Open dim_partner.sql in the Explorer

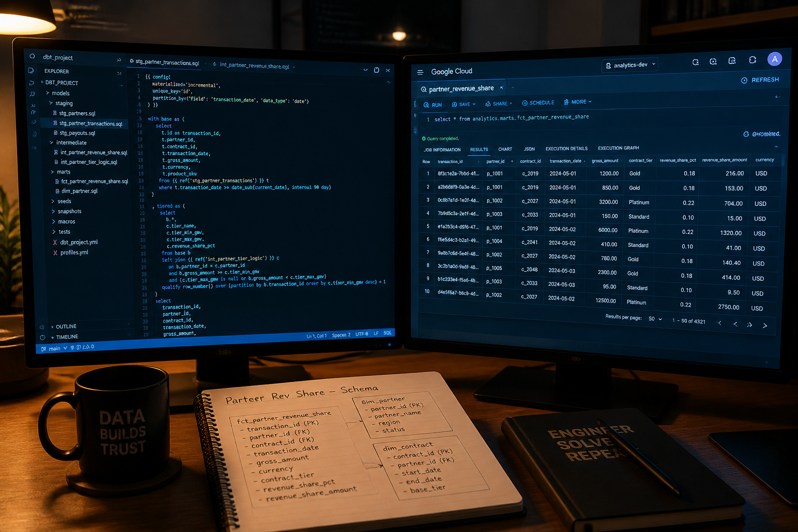[76, 191]
